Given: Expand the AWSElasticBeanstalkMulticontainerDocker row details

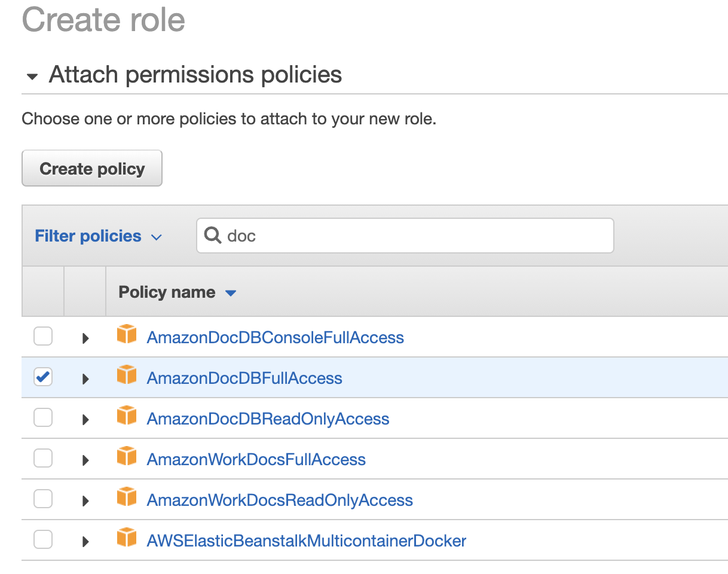Looking at the screenshot, I should click(x=85, y=542).
